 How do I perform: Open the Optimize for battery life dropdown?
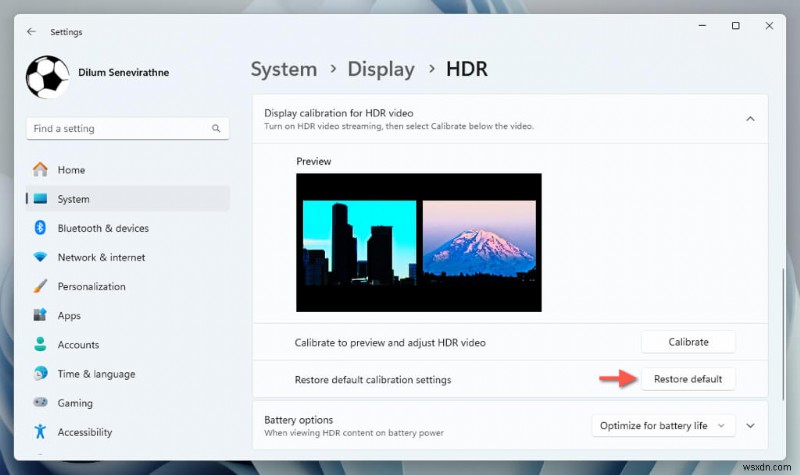(x=663, y=426)
